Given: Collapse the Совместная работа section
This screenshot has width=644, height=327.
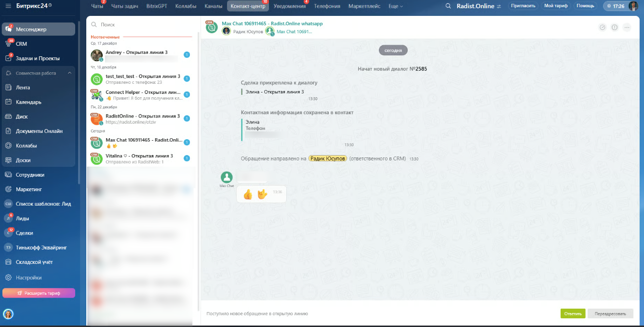Looking at the screenshot, I should click(x=69, y=73).
